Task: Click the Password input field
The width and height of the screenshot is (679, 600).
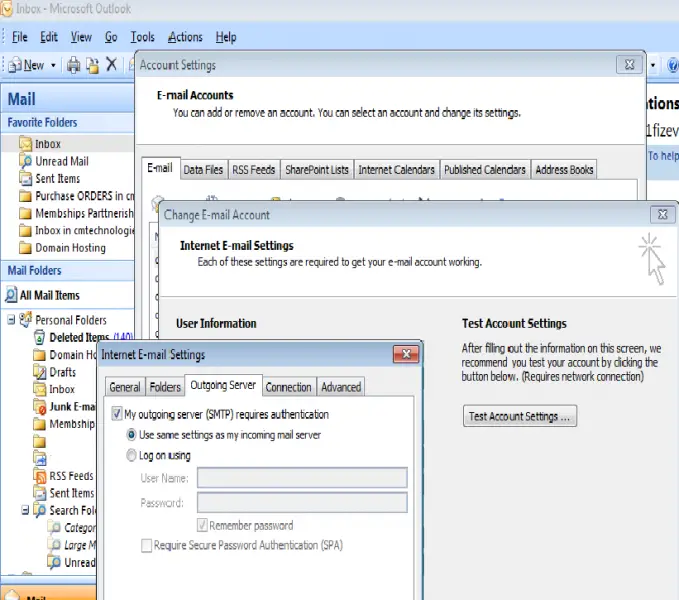Action: click(x=302, y=502)
